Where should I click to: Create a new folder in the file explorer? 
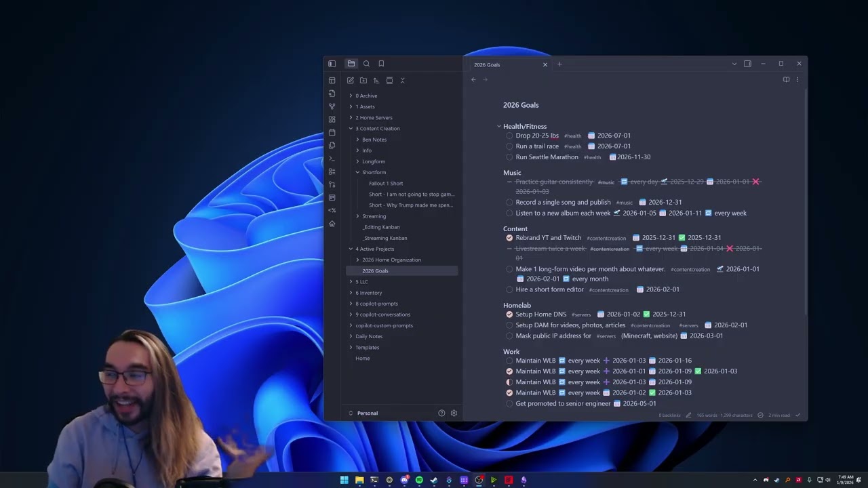point(363,81)
